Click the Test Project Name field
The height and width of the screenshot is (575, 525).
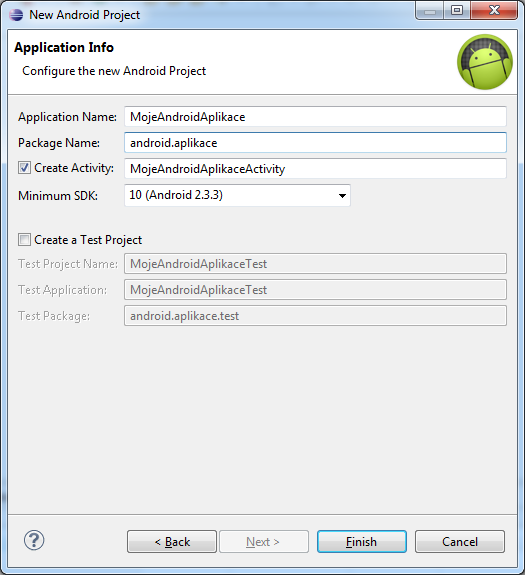pyautogui.click(x=315, y=264)
